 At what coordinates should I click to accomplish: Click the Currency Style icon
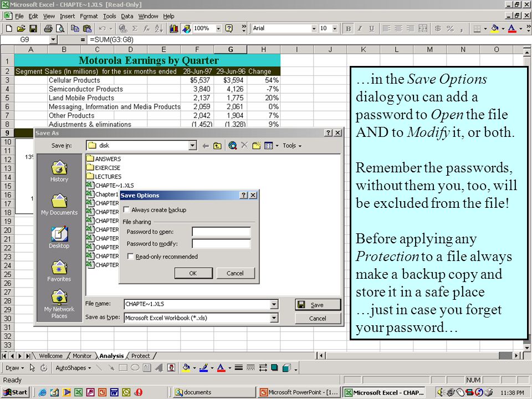pyautogui.click(x=438, y=28)
